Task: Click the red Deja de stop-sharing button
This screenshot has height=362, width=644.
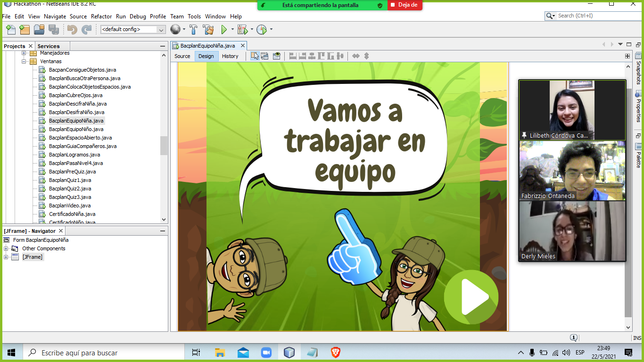Action: tap(405, 5)
